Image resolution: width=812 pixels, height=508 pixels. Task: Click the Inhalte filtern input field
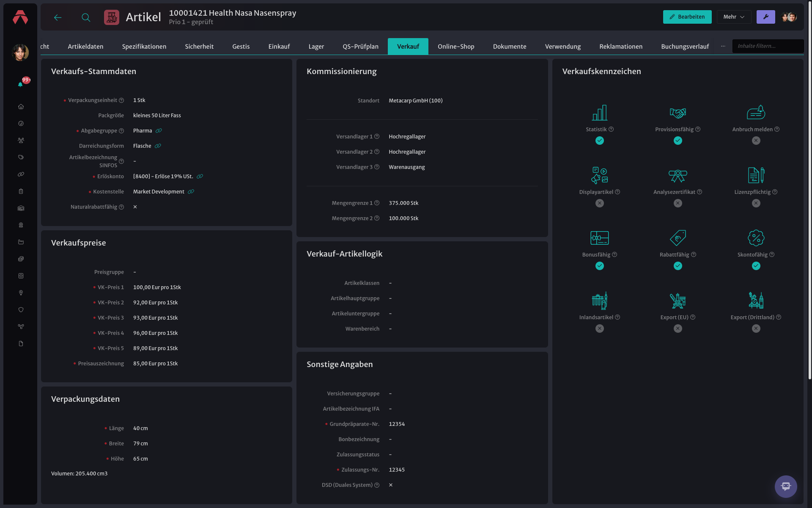(768, 46)
